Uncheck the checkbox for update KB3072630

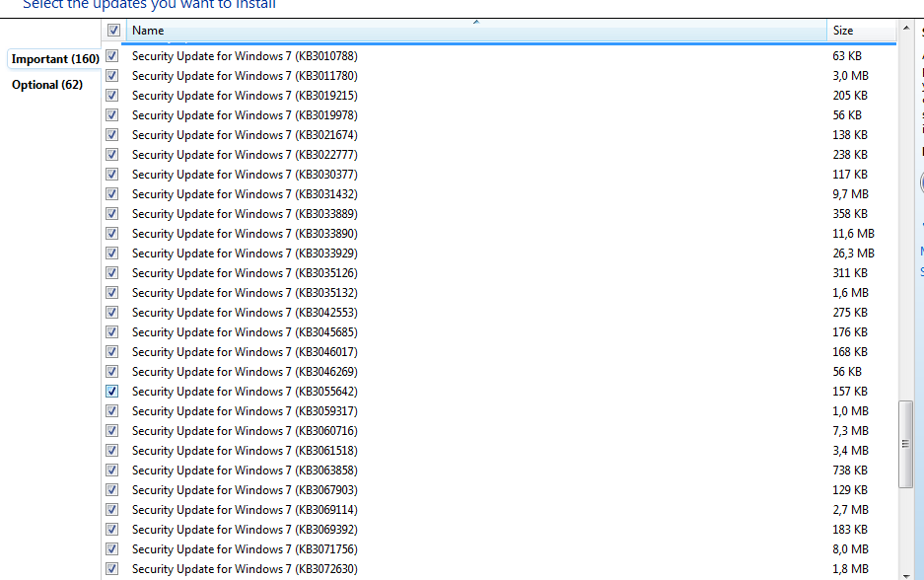click(x=112, y=569)
